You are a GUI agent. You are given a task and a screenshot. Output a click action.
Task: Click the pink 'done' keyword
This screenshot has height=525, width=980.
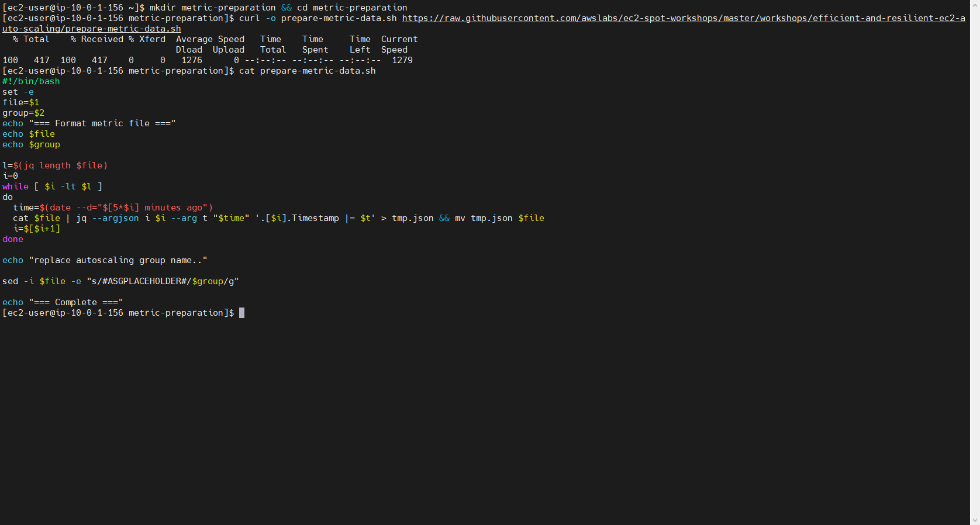(x=13, y=239)
